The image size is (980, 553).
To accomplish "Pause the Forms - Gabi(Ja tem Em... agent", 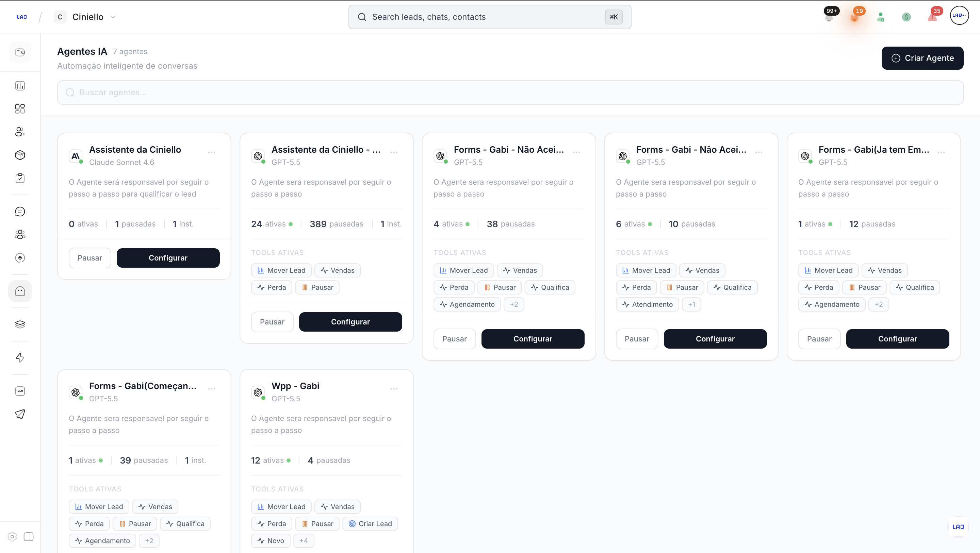I will (x=819, y=339).
